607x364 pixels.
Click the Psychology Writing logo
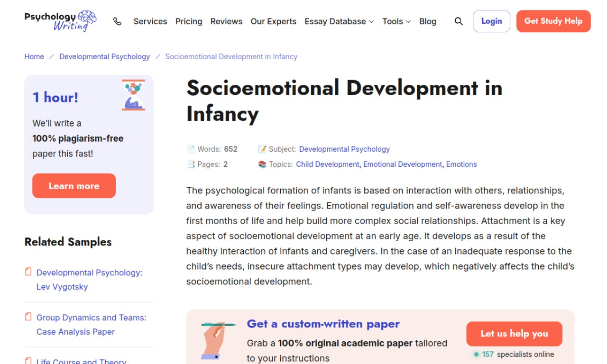[x=61, y=21]
